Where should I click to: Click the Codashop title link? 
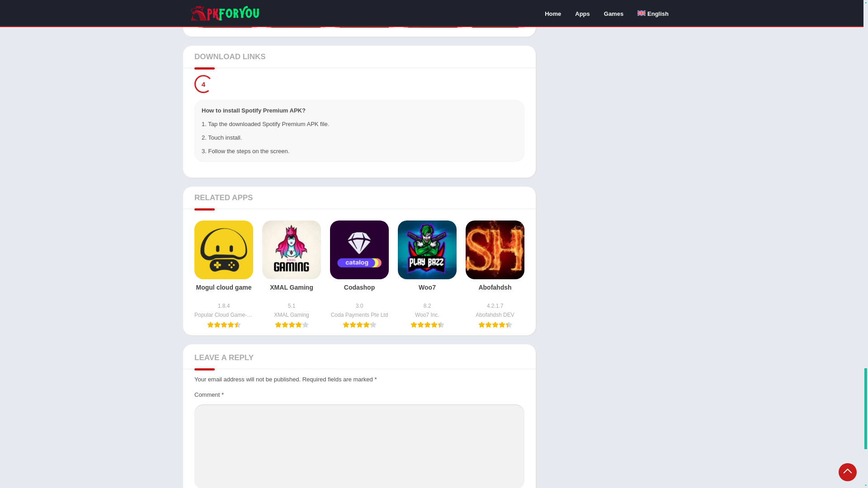pyautogui.click(x=359, y=287)
